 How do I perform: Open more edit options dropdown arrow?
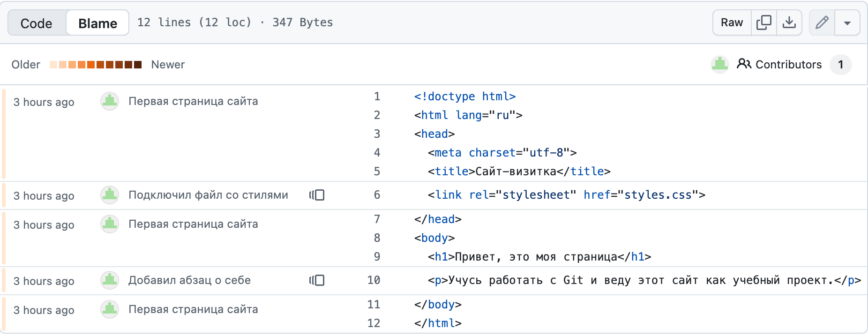[847, 22]
